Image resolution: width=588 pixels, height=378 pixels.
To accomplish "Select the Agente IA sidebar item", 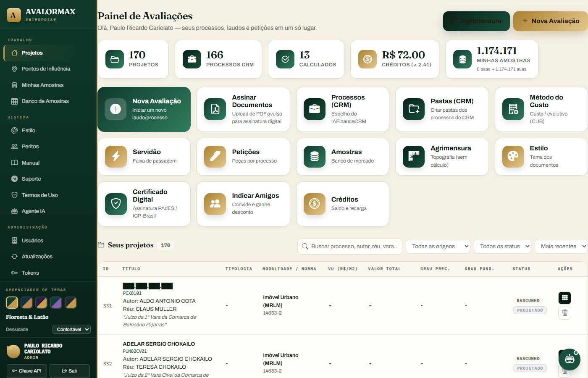I will pos(33,211).
